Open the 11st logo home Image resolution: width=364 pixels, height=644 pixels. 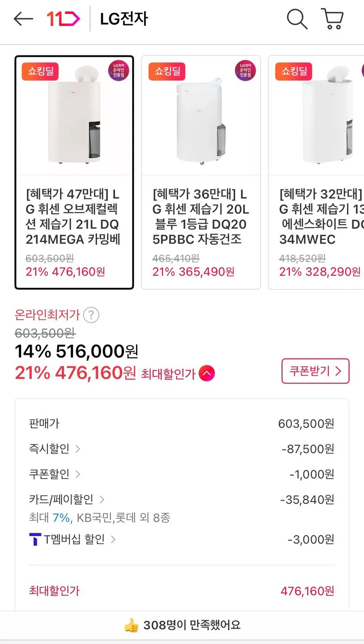(63, 19)
